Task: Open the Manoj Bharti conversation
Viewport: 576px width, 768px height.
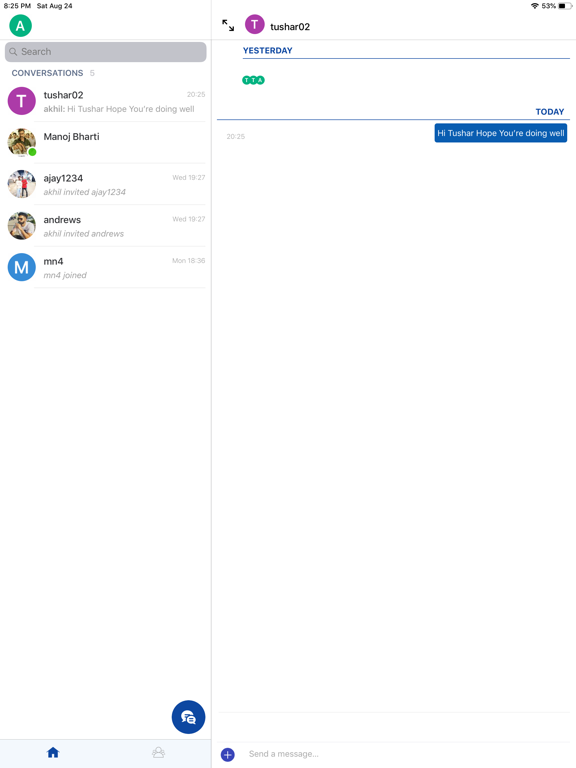Action: point(105,143)
